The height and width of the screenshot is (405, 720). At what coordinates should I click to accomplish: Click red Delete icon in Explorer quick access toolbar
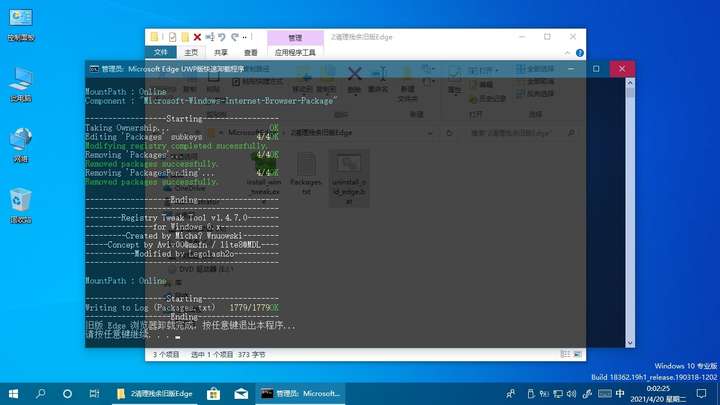pos(197,37)
